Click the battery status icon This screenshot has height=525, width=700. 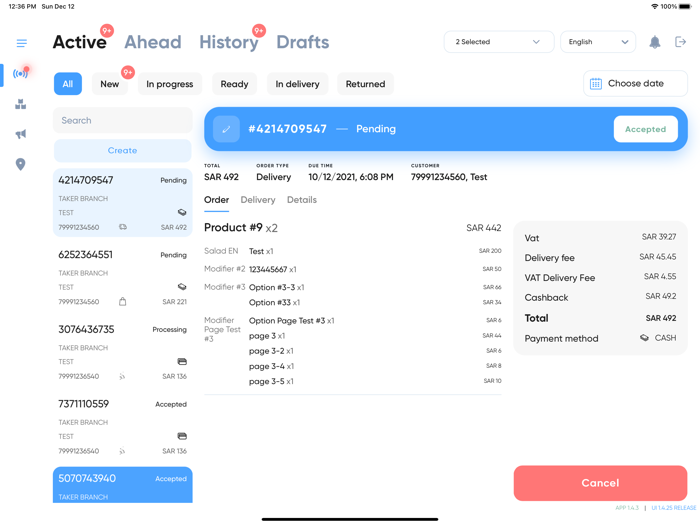point(685,6)
